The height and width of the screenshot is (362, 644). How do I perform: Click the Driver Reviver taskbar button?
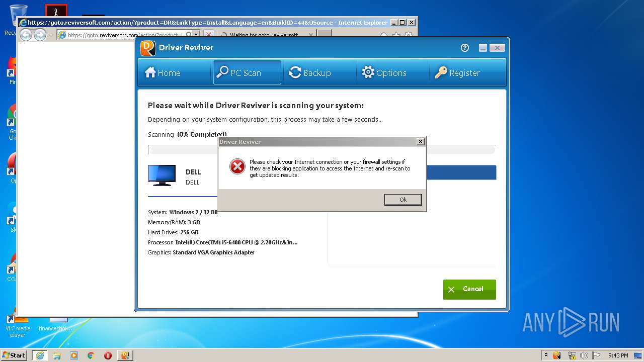click(125, 355)
